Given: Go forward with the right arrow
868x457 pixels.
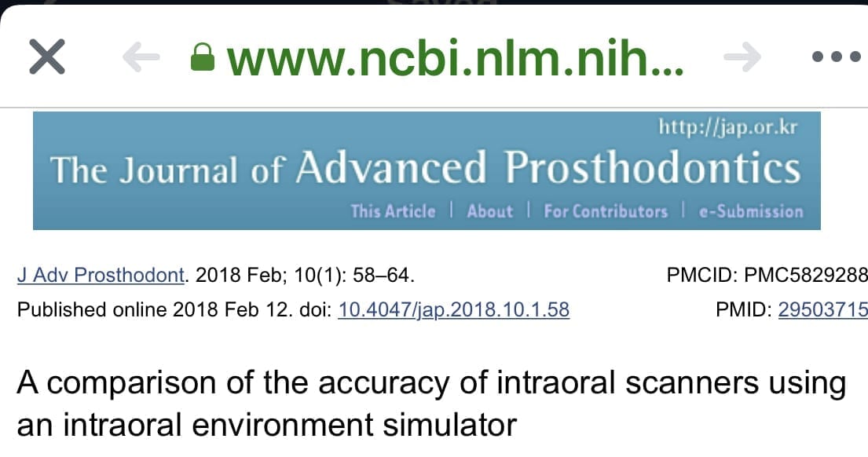Looking at the screenshot, I should click(x=742, y=57).
